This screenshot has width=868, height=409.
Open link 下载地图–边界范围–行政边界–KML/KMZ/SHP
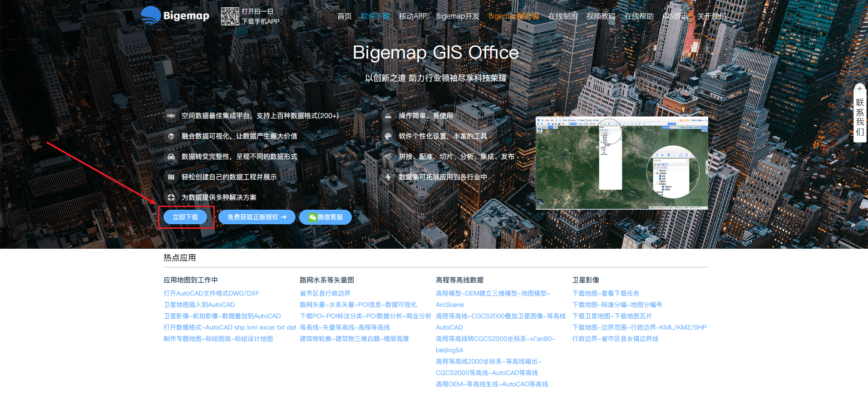(x=639, y=327)
